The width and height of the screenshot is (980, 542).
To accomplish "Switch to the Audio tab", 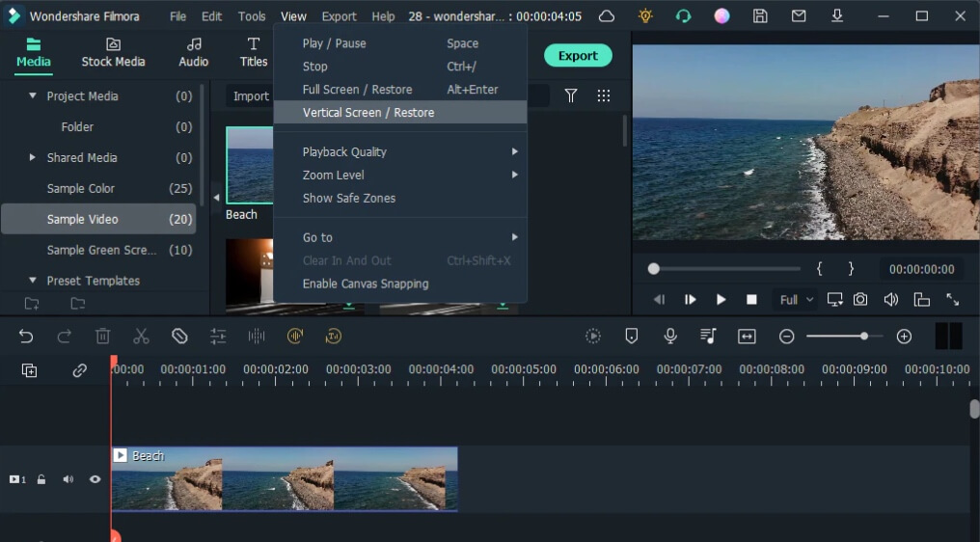I will coord(193,52).
